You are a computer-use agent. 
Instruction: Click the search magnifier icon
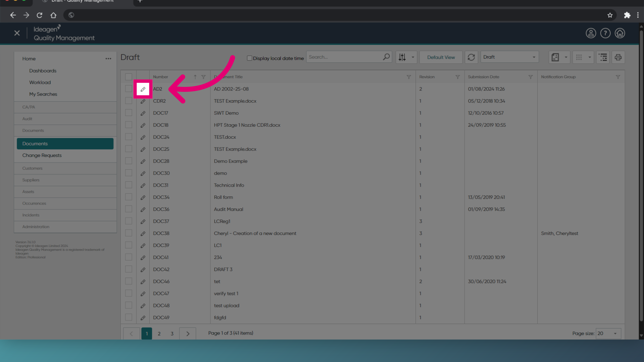tap(386, 57)
